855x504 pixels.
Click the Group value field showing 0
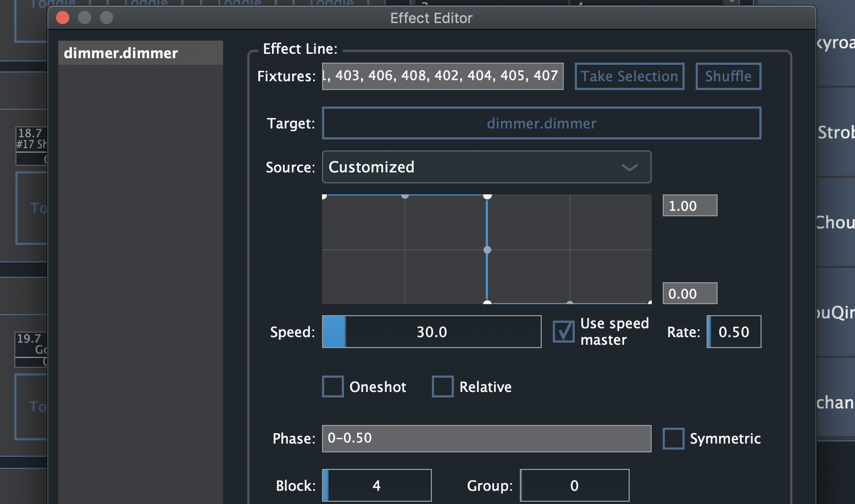pos(574,485)
